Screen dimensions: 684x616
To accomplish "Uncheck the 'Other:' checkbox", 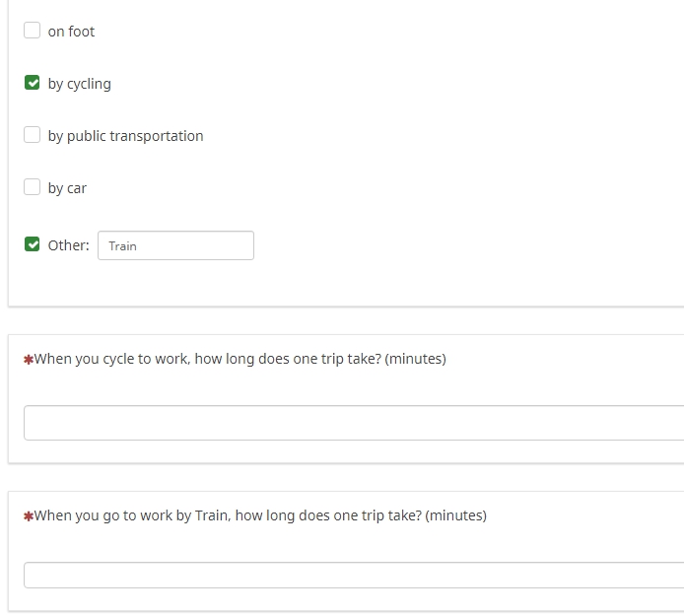I will pos(33,244).
